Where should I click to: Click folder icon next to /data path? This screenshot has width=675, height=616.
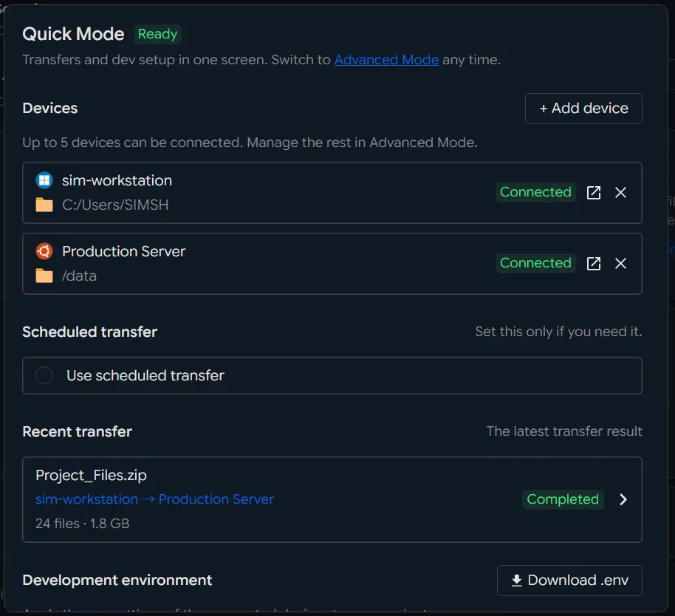click(x=44, y=276)
